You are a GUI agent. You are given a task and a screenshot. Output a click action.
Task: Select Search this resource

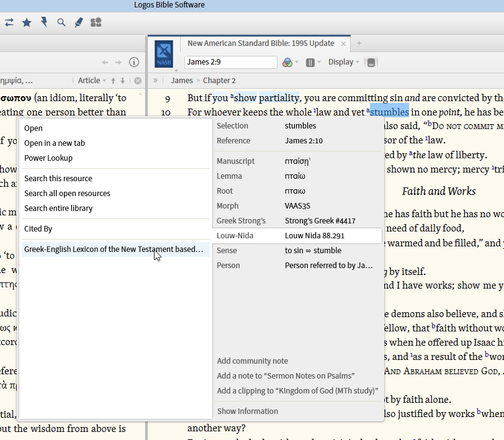point(115,178)
